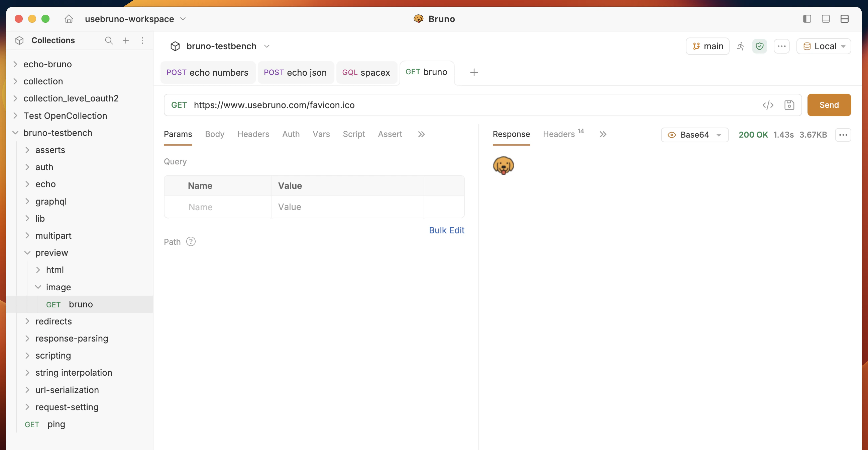Image resolution: width=868 pixels, height=450 pixels.
Task: Search within collections using the magnifier icon
Action: (x=109, y=41)
